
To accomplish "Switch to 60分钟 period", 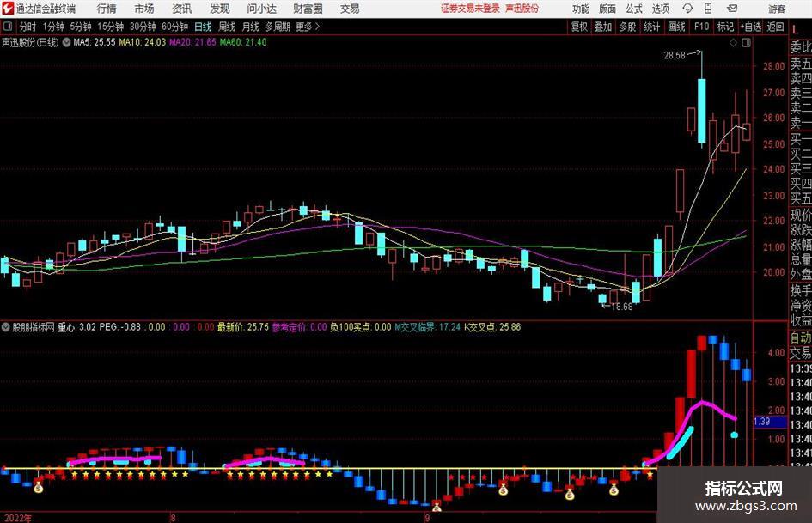I will point(174,27).
